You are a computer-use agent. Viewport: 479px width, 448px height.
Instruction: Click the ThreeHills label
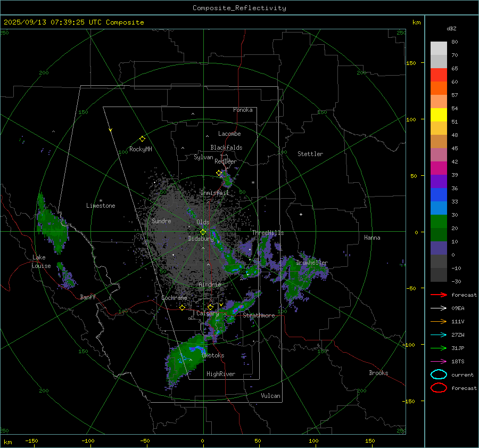268,233
